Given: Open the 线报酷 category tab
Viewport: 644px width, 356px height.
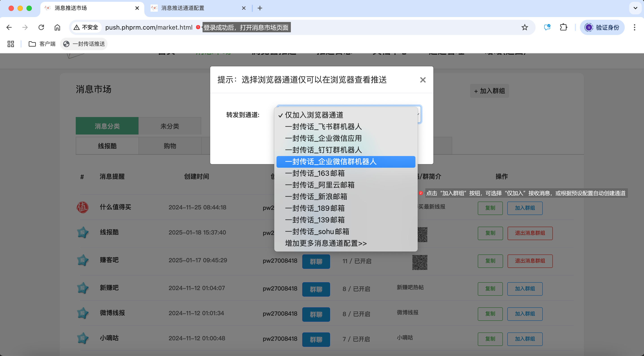Looking at the screenshot, I should [107, 146].
